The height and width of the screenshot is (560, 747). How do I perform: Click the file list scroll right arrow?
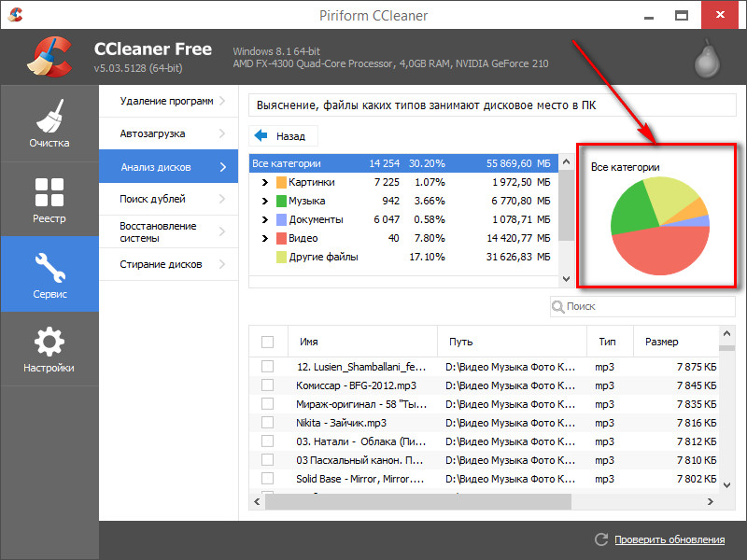click(x=710, y=501)
